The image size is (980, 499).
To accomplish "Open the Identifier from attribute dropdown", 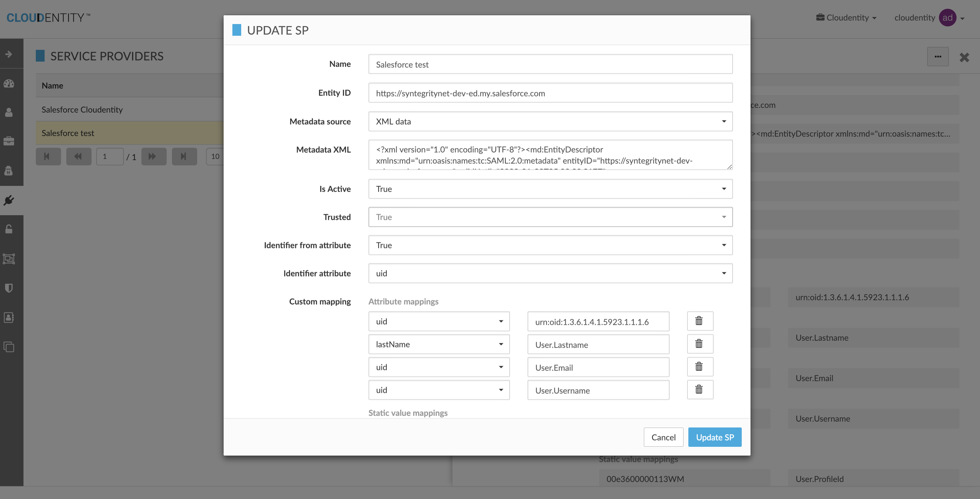I will click(x=550, y=245).
